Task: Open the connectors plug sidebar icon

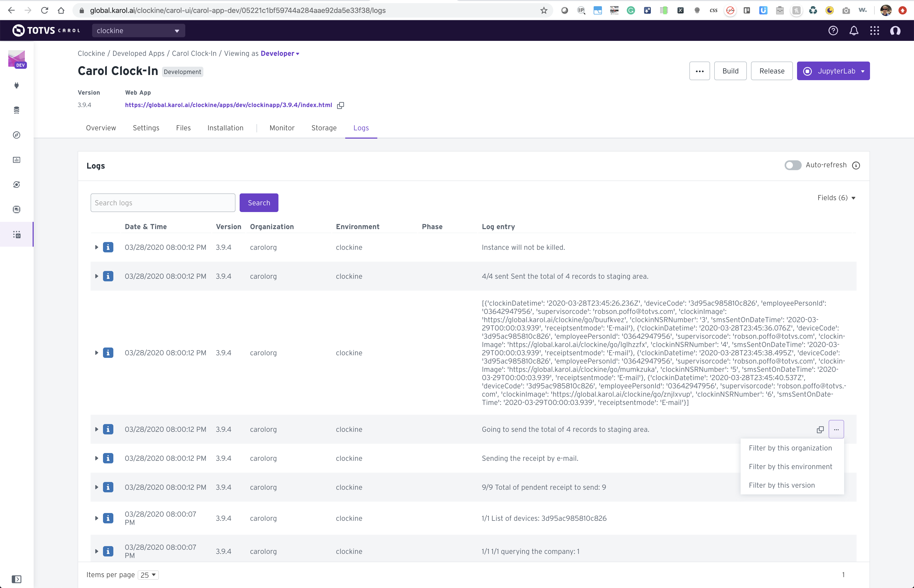Action: 16,86
